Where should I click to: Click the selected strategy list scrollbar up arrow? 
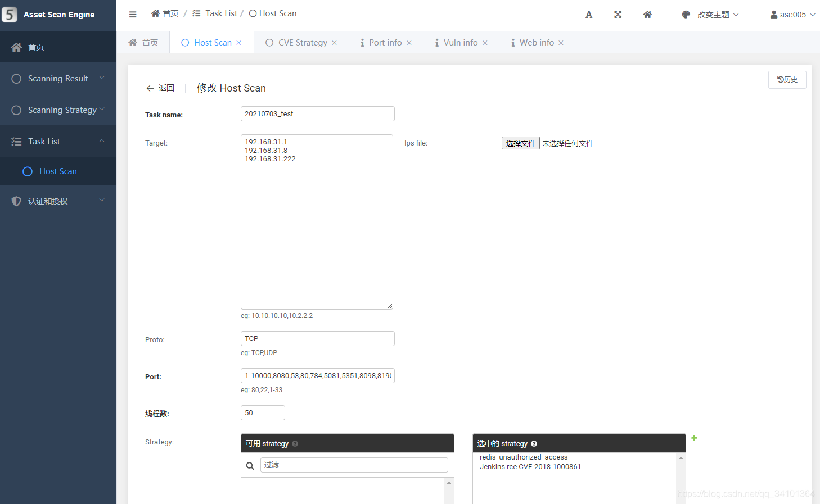pos(681,458)
